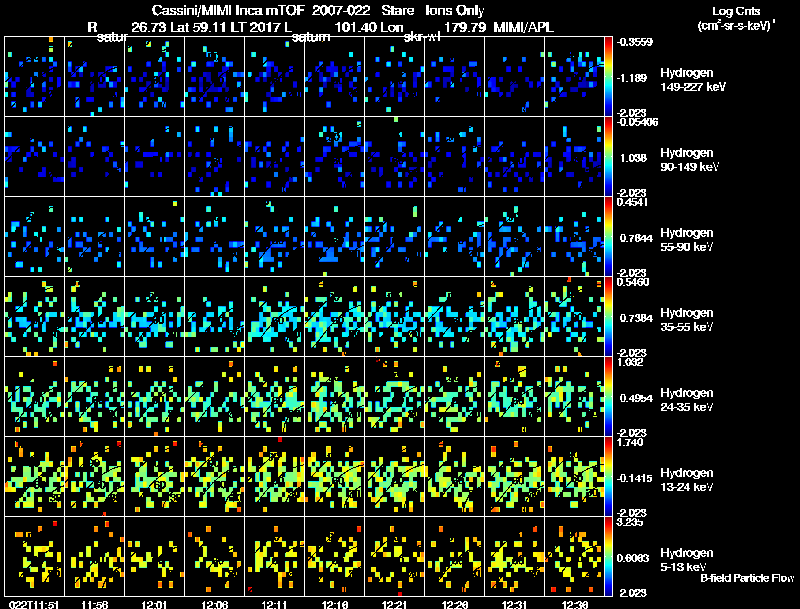Click the '12:21' time axis label
The image size is (800, 609).
point(394,604)
